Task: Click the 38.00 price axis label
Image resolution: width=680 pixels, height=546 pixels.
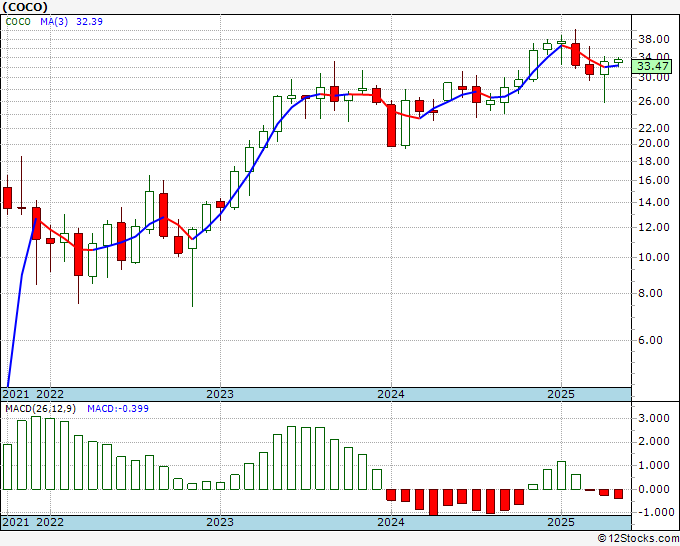Action: pyautogui.click(x=653, y=39)
